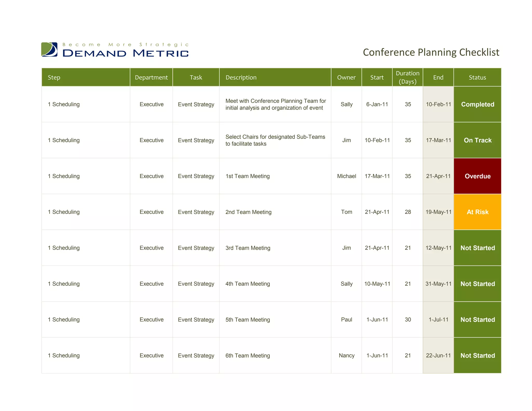Select the duration cell showing 28
Image resolution: width=532 pixels, height=411 pixels.
pyautogui.click(x=408, y=212)
